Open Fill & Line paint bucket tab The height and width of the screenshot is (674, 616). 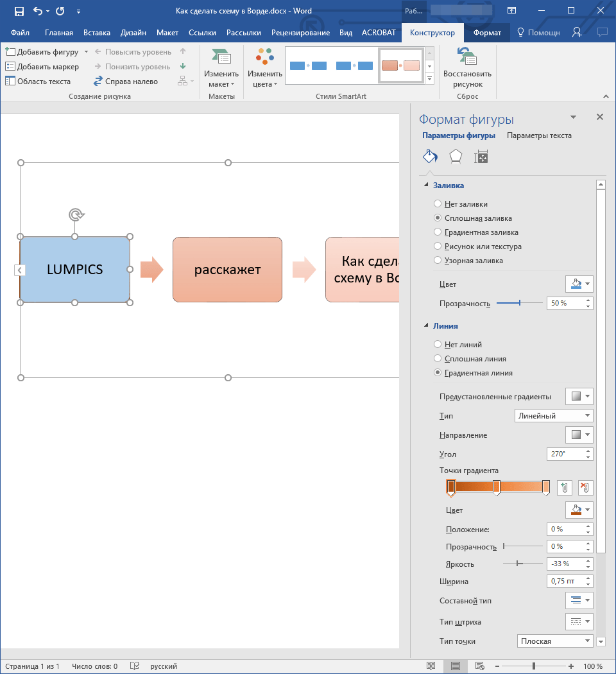point(429,157)
